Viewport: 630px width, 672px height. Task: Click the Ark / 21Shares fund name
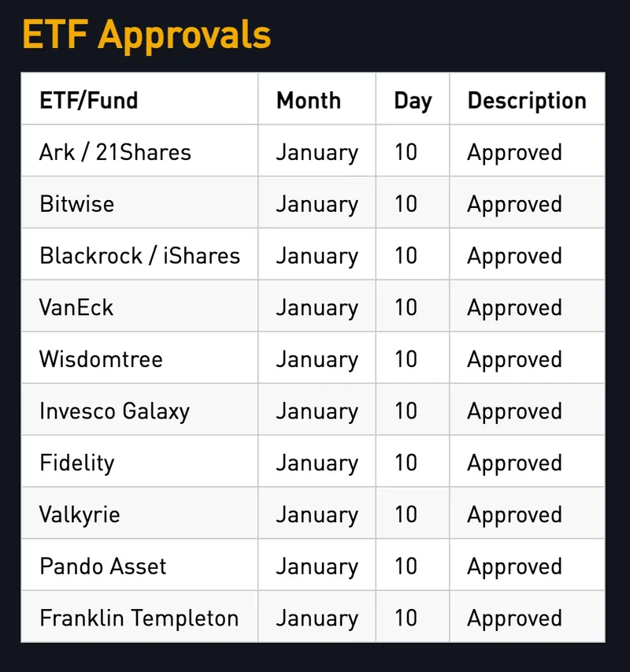pos(115,152)
